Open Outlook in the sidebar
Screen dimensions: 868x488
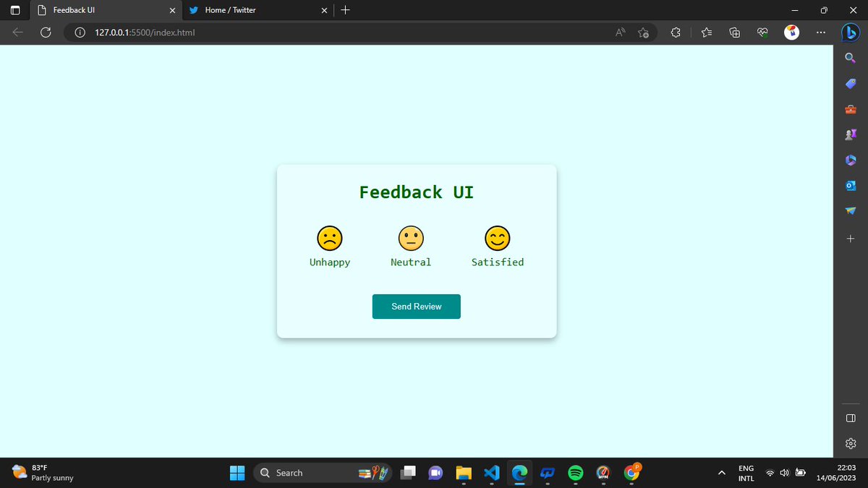pyautogui.click(x=851, y=185)
